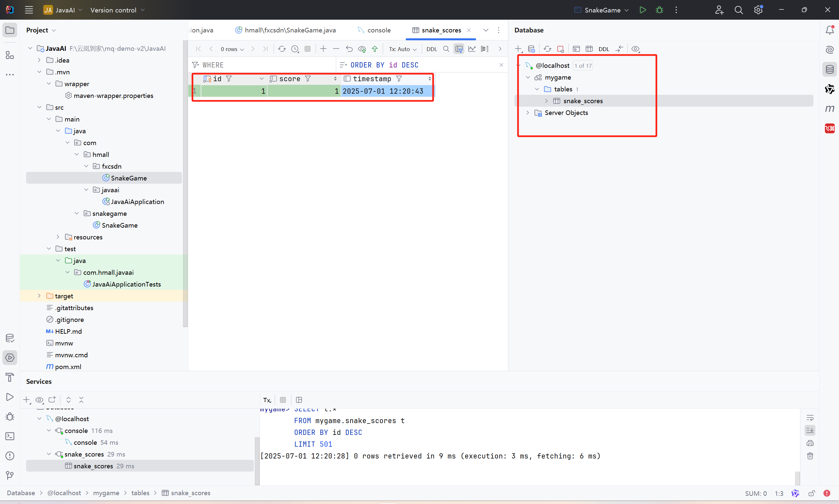839x504 pixels.
Task: Toggle soft-wrap in the services output
Action: pyautogui.click(x=810, y=418)
